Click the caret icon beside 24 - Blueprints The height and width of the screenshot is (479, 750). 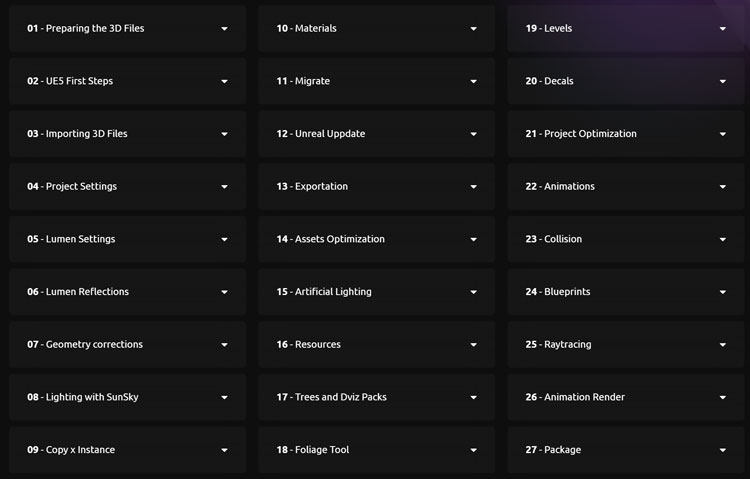[x=722, y=293]
